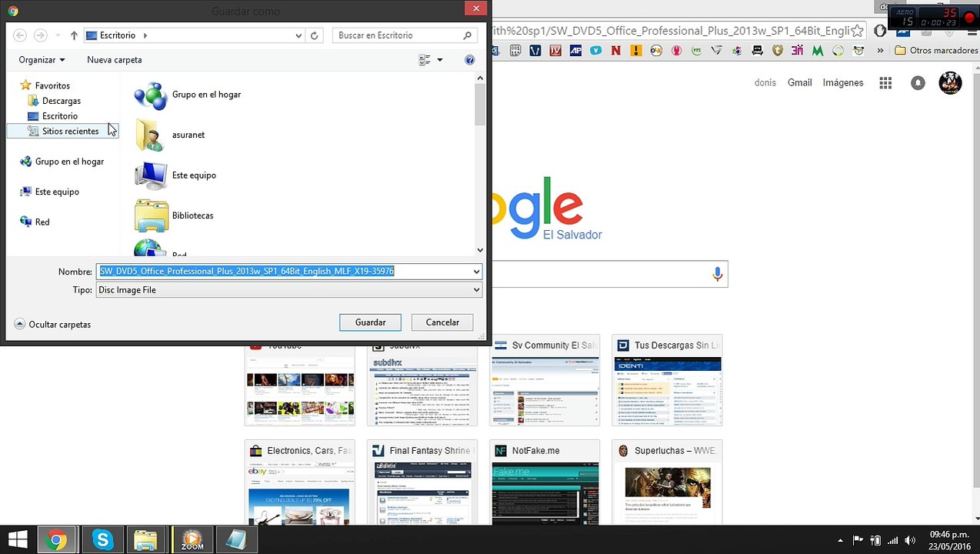Select Este equipo in the sidebar
This screenshot has width=980, height=554.
pyautogui.click(x=49, y=192)
